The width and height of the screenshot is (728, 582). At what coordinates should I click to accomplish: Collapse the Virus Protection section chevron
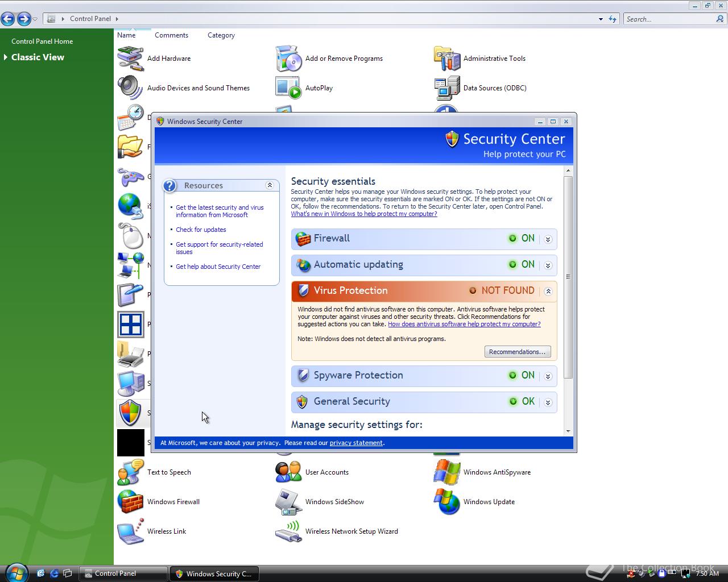pyautogui.click(x=548, y=292)
